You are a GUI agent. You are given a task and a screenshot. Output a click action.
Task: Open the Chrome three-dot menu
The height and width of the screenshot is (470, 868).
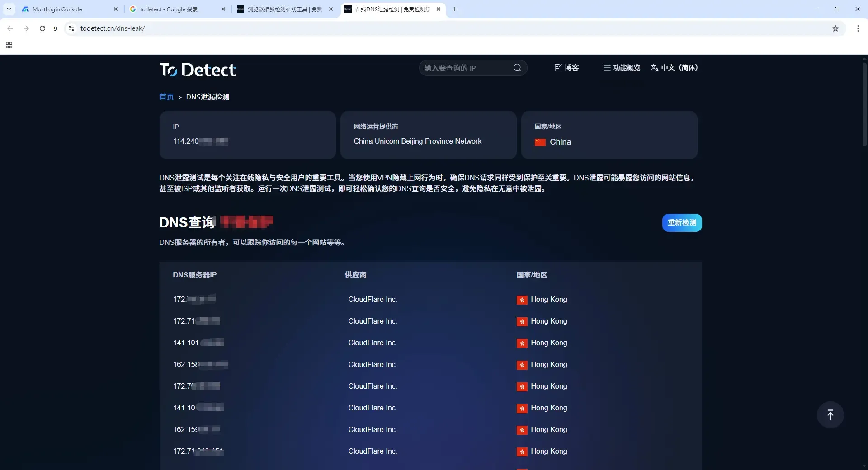[858, 28]
